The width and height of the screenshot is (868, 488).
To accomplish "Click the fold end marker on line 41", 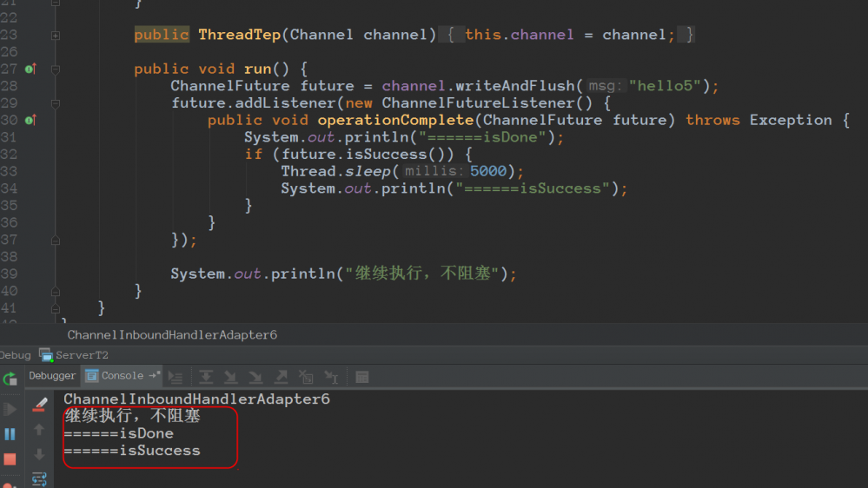I will click(56, 308).
